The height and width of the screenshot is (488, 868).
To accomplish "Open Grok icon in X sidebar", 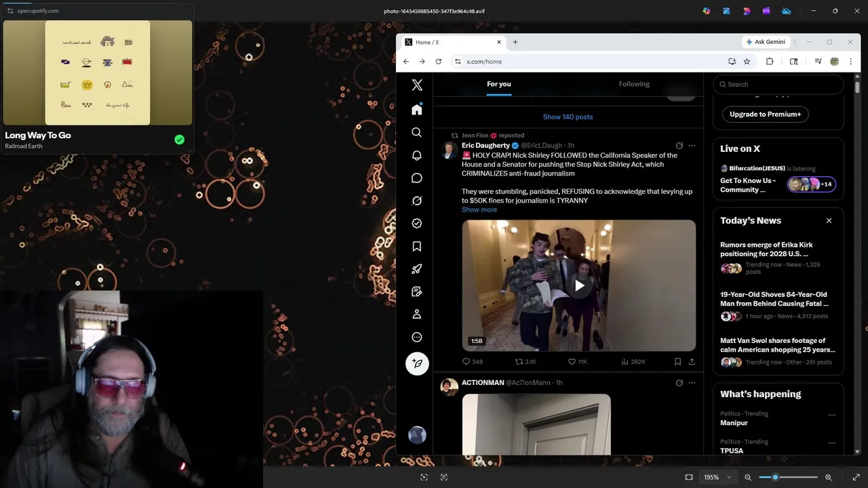I will [417, 201].
